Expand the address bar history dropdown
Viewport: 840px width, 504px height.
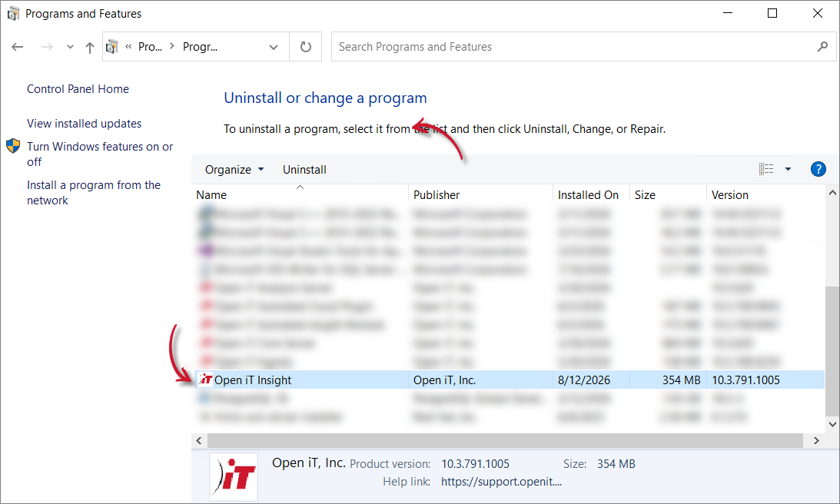(x=274, y=47)
